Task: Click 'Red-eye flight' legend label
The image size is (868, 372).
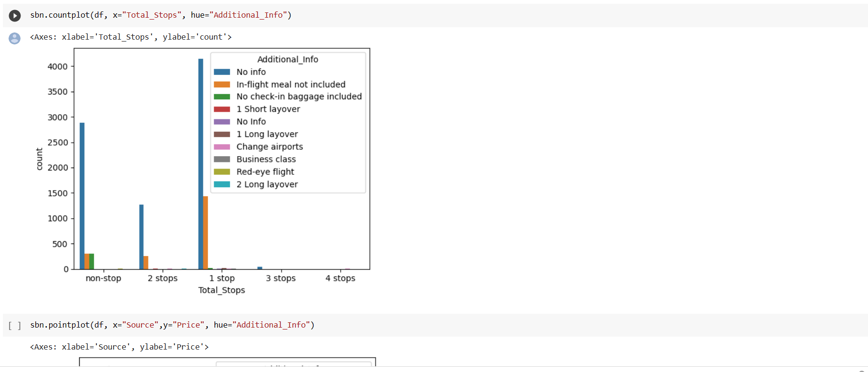Action: (265, 171)
